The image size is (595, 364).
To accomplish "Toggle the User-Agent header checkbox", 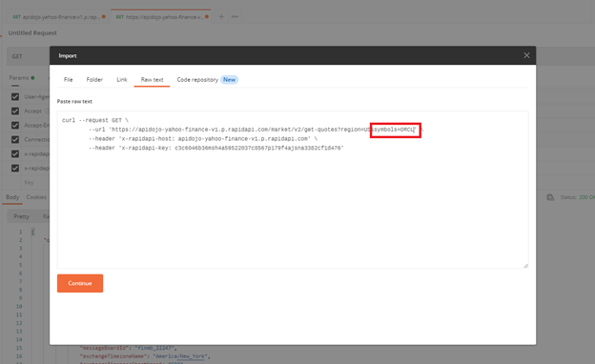I will [x=15, y=96].
